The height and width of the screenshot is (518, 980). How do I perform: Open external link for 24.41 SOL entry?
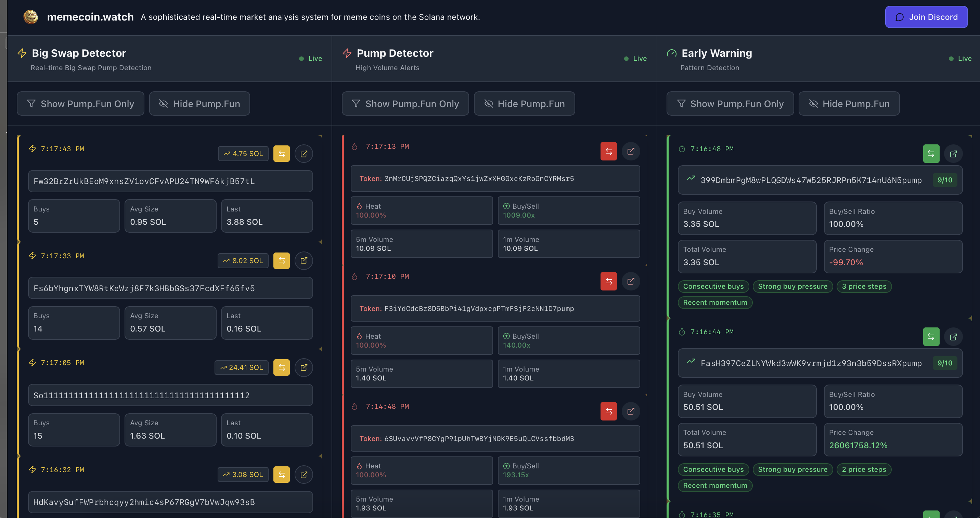coord(304,367)
